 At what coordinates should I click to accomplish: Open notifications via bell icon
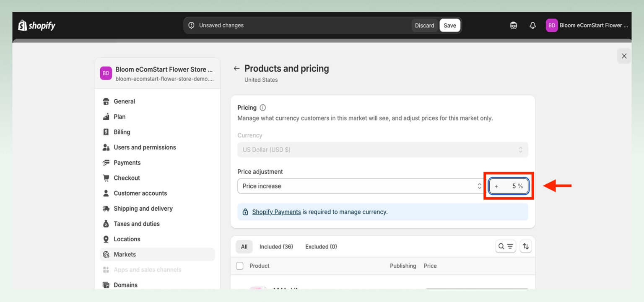pos(532,25)
